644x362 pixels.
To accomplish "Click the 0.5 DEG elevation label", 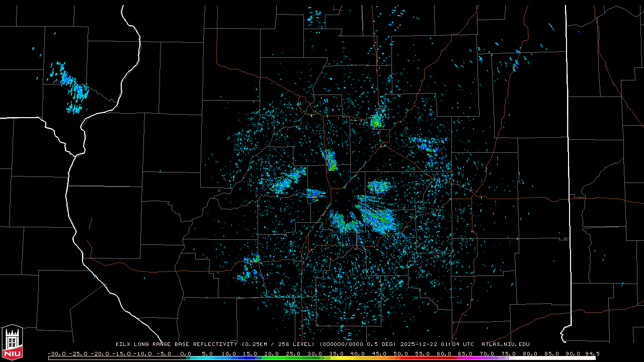I will tap(383, 344).
